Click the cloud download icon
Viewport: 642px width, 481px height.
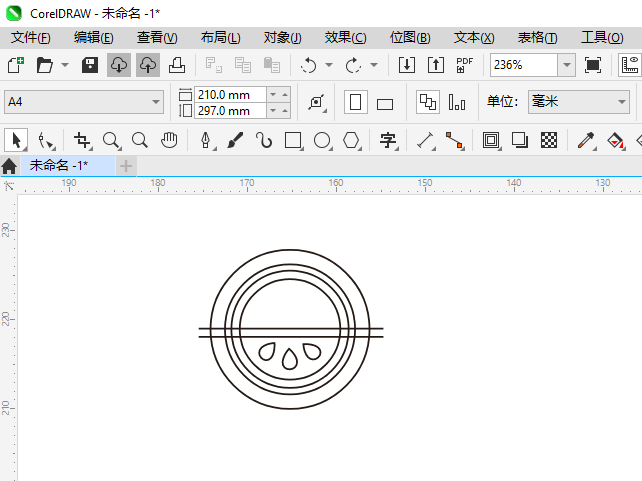(x=119, y=65)
